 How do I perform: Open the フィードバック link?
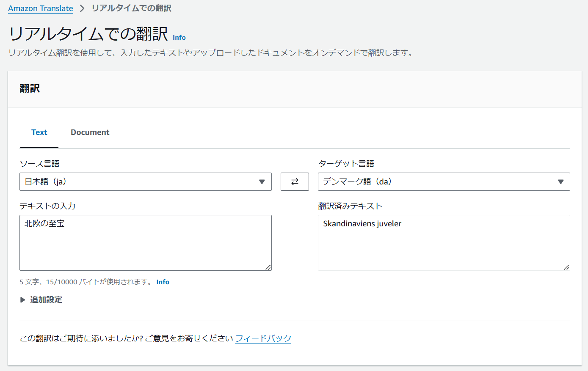click(263, 338)
